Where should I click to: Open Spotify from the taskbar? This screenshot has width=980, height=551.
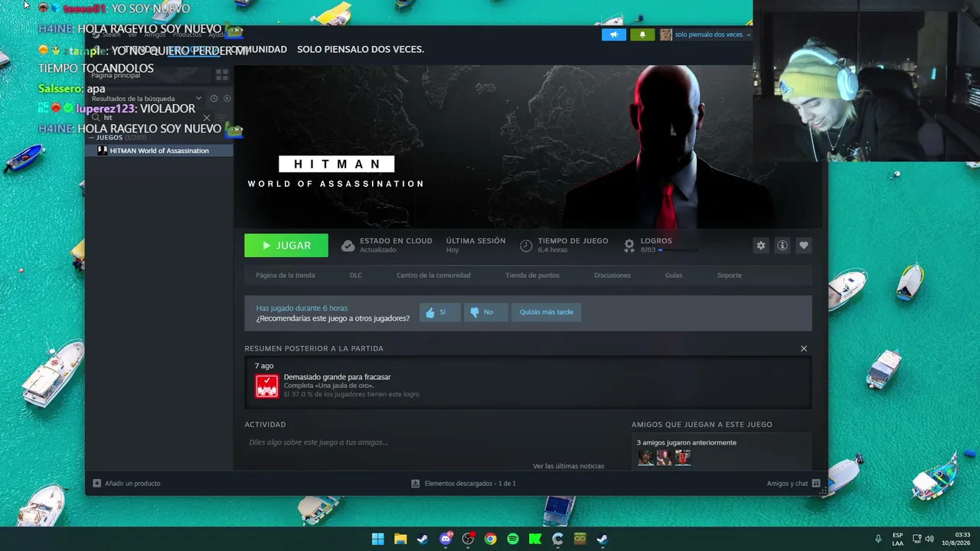(x=513, y=539)
